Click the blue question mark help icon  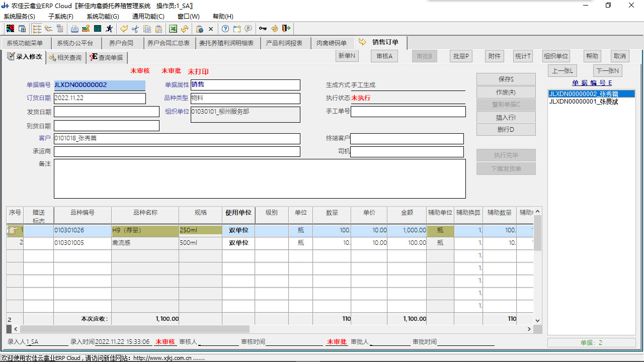[225, 29]
